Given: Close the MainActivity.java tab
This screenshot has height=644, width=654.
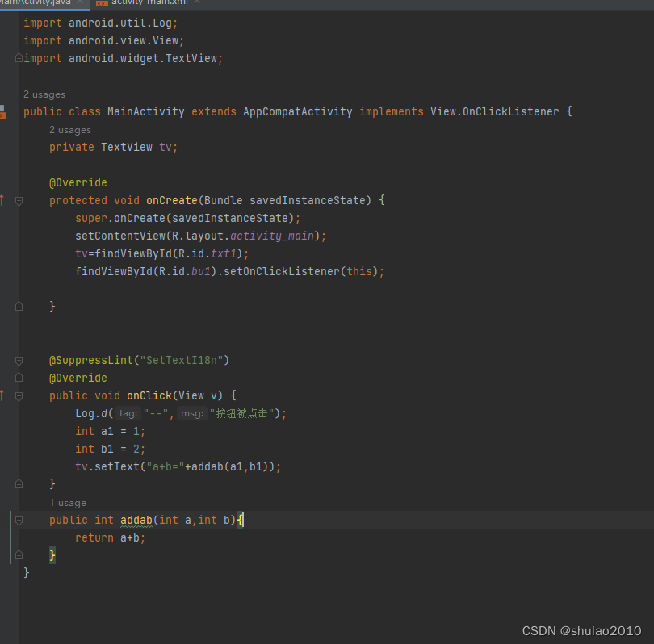Looking at the screenshot, I should tap(80, 2).
